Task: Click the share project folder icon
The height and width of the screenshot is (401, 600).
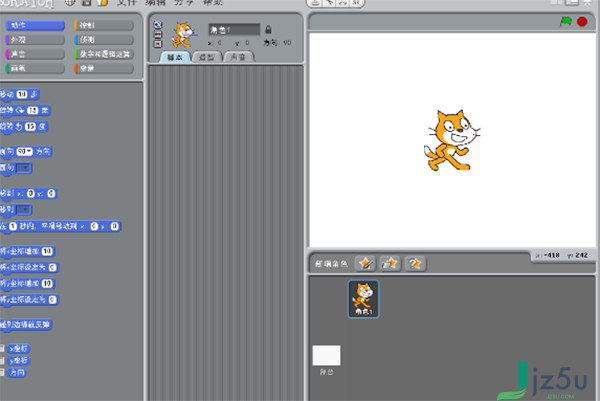Action: [x=103, y=3]
